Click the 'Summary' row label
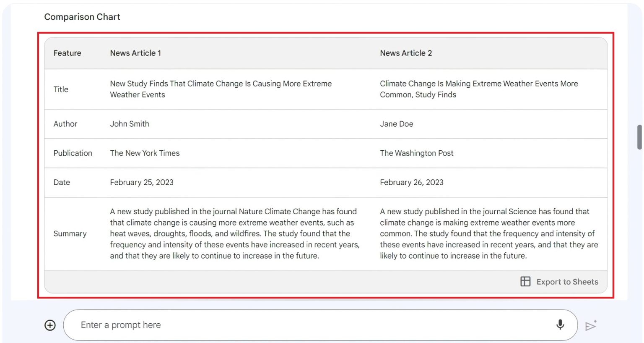The height and width of the screenshot is (343, 644). point(70,234)
